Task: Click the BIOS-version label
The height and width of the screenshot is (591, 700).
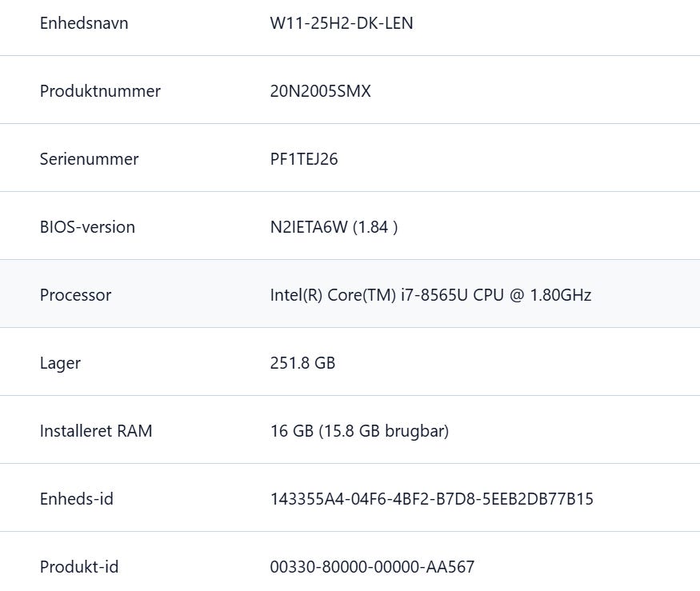Action: pyautogui.click(x=87, y=227)
